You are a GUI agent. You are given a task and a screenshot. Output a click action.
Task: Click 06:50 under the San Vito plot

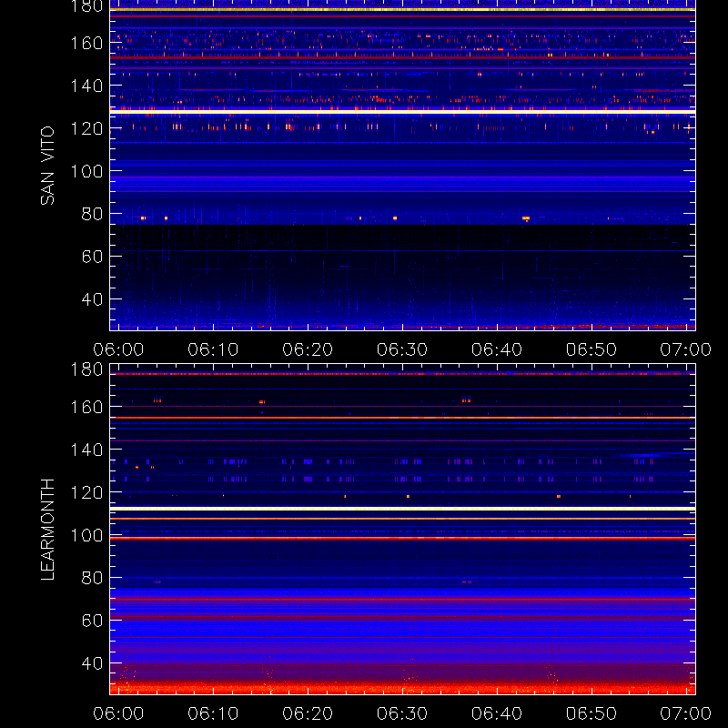[591, 349]
